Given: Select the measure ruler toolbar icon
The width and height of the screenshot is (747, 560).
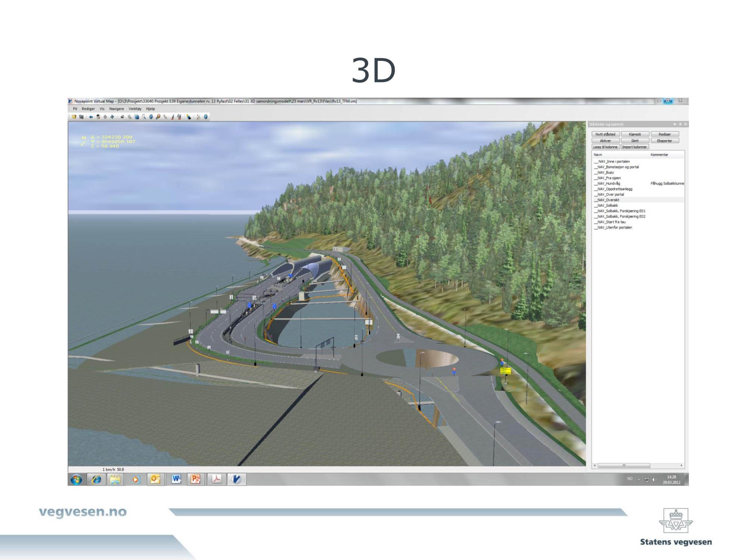Looking at the screenshot, I should click(x=165, y=117).
